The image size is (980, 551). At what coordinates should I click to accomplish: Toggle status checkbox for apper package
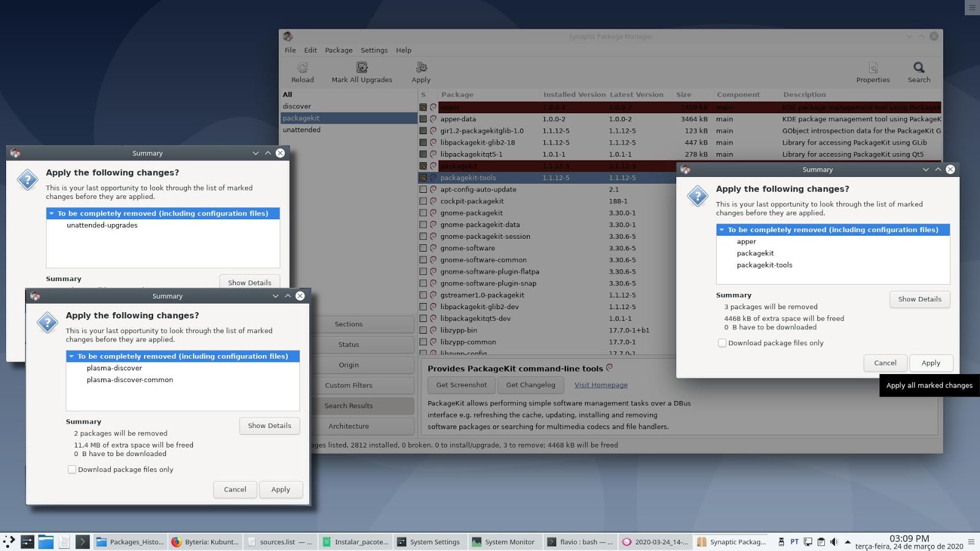pyautogui.click(x=423, y=107)
